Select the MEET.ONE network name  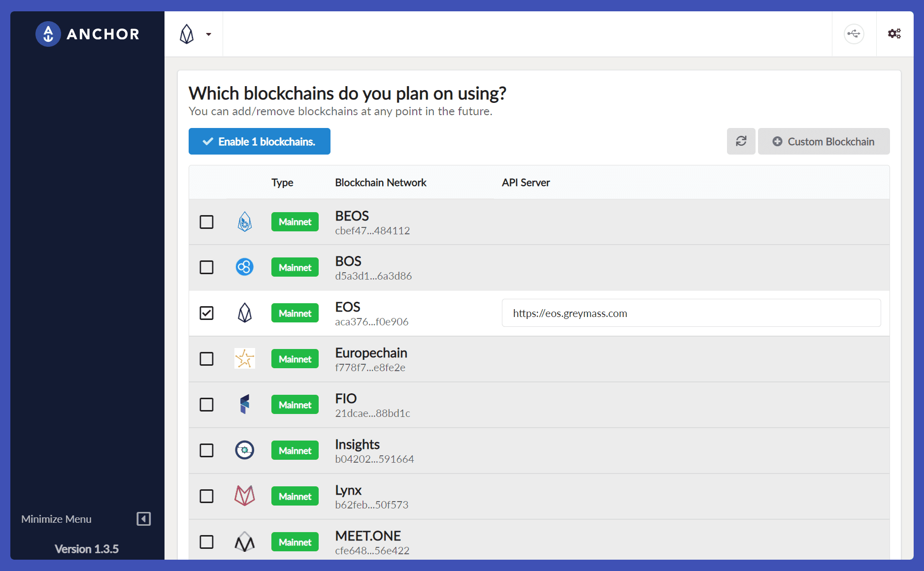pyautogui.click(x=368, y=536)
